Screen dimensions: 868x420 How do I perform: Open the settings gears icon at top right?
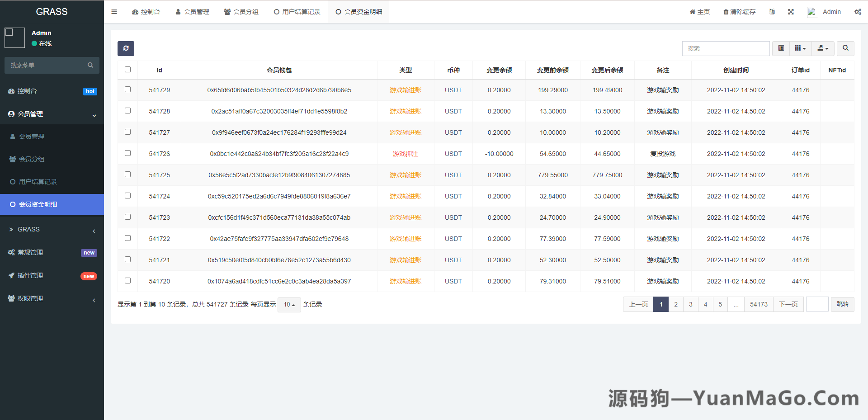point(857,12)
